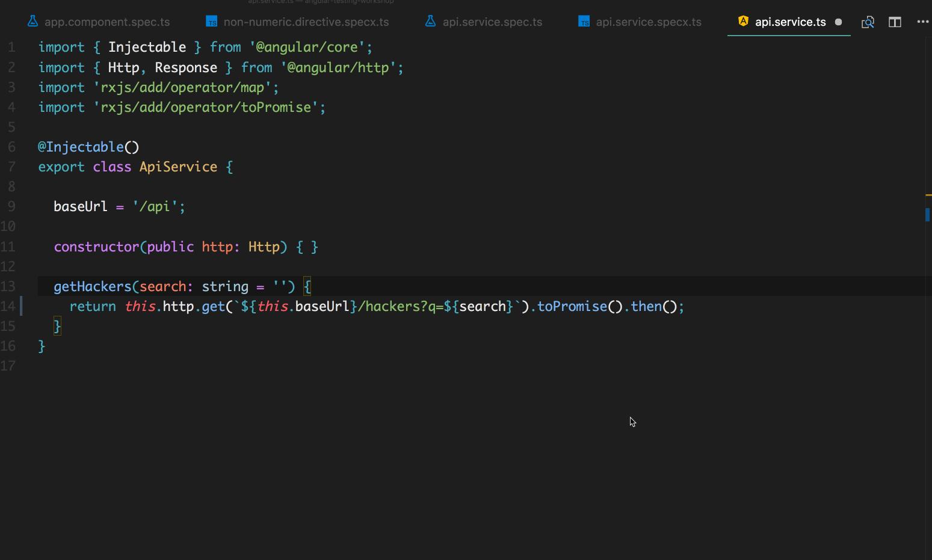Click the blue marker in the overview ruler

(927, 214)
